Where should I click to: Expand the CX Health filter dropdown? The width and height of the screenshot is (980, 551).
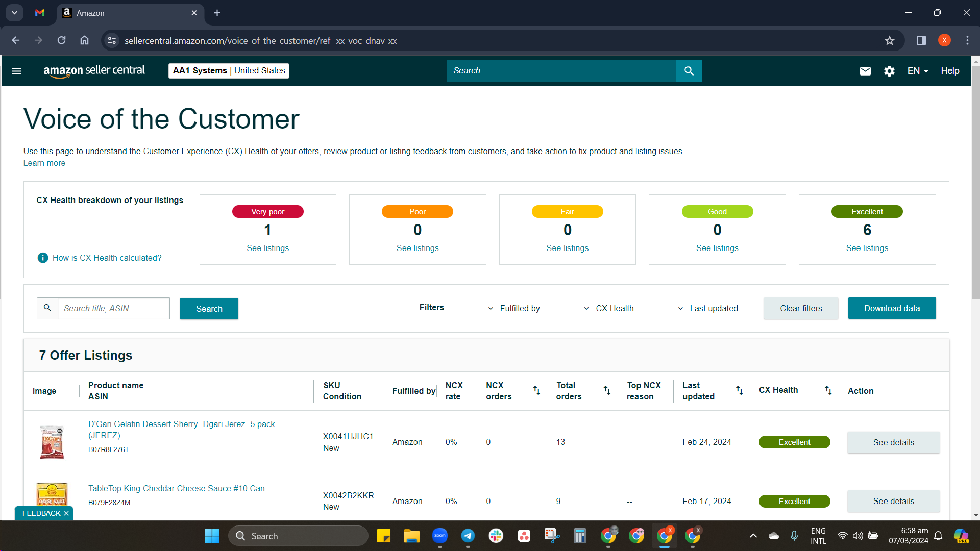point(608,308)
